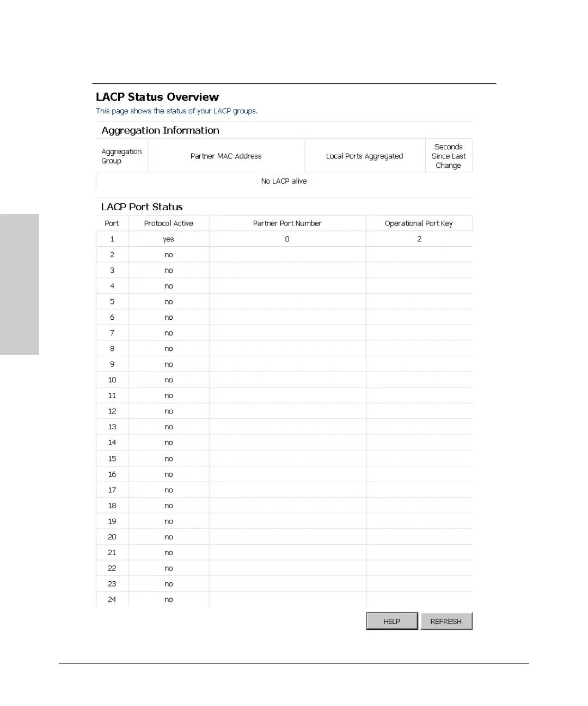Select the Port column header
The image size is (588, 706).
(x=112, y=223)
